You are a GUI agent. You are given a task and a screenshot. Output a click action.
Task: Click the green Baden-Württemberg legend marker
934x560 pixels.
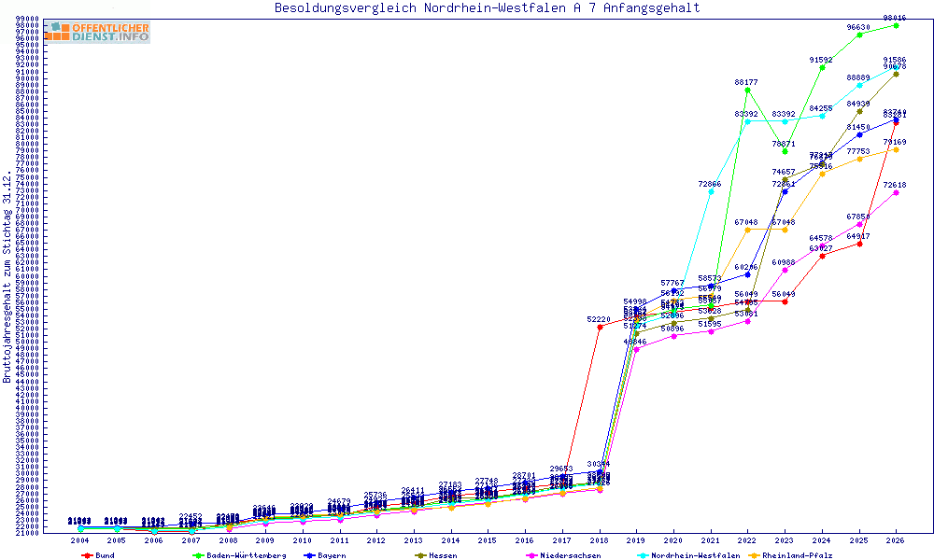(x=198, y=556)
